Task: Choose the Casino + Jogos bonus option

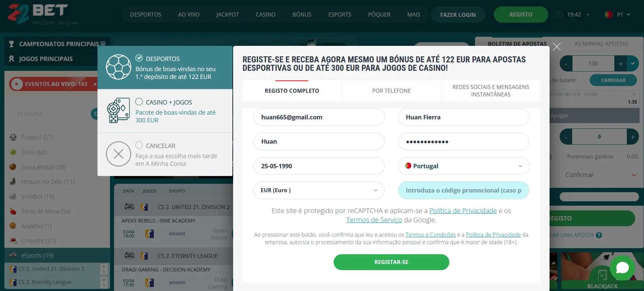Action: [x=139, y=101]
